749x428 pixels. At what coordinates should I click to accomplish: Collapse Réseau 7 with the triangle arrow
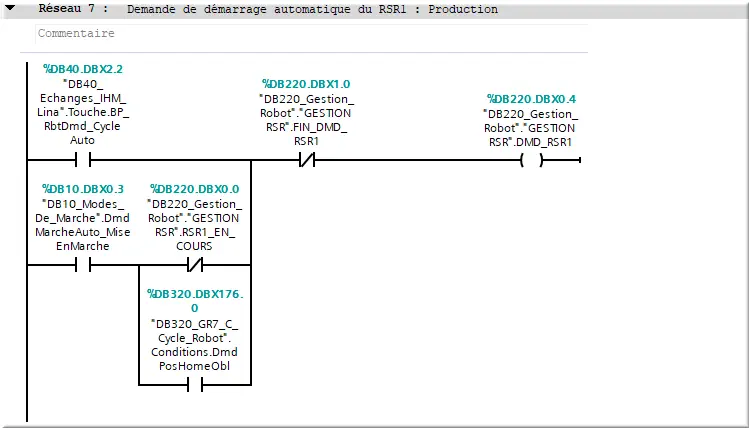pyautogui.click(x=10, y=8)
